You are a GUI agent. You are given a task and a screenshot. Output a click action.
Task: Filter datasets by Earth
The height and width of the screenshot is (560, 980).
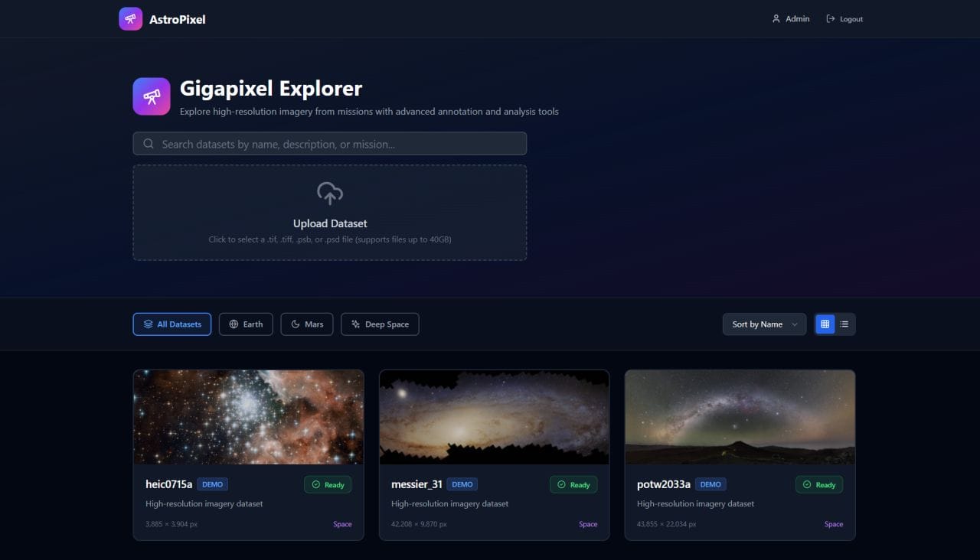point(246,324)
